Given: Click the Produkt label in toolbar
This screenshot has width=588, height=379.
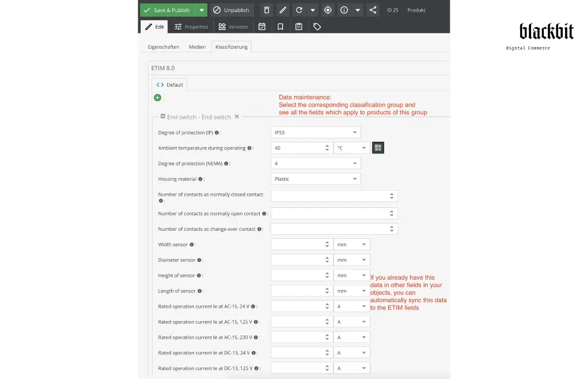Looking at the screenshot, I should tap(416, 10).
